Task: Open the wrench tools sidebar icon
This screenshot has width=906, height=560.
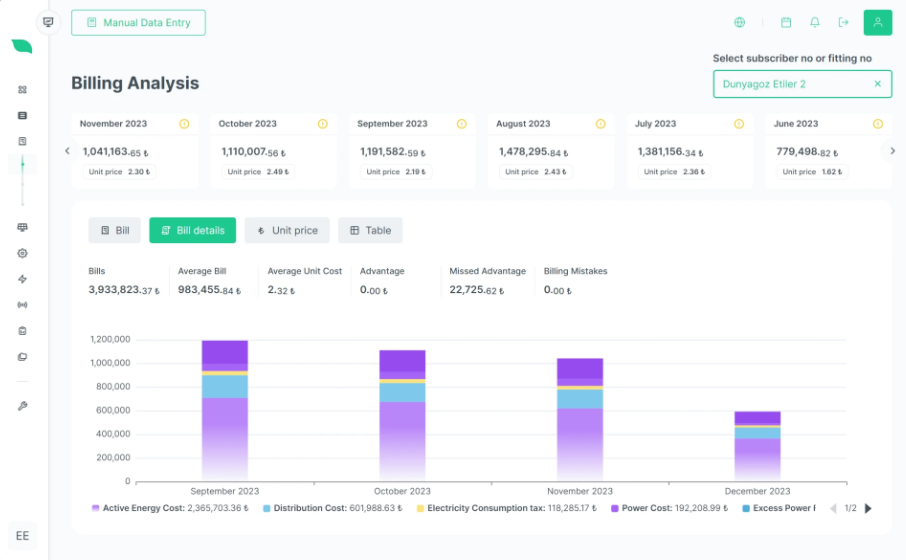Action: 23,406
